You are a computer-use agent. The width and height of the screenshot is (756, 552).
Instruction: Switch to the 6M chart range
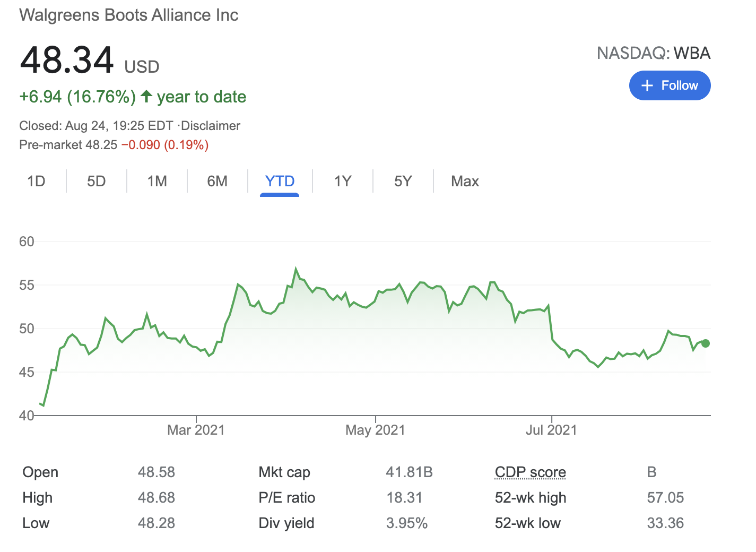click(217, 182)
